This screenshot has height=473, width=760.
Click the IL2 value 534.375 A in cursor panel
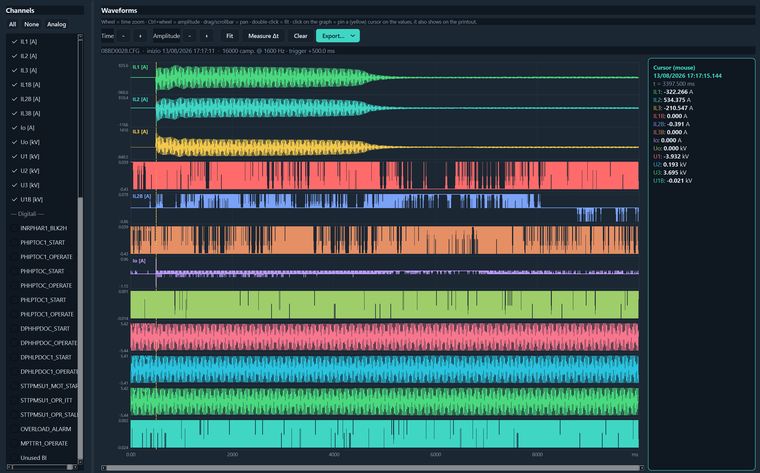pos(678,100)
